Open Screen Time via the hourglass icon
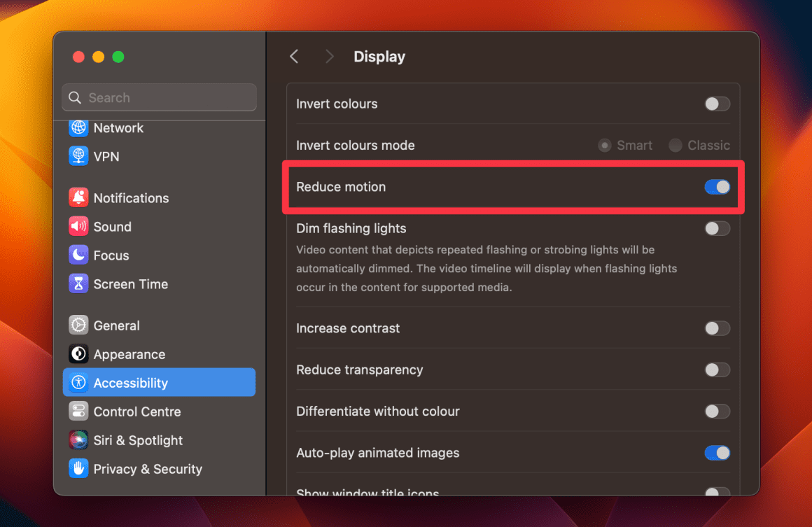The image size is (812, 527). click(x=78, y=283)
